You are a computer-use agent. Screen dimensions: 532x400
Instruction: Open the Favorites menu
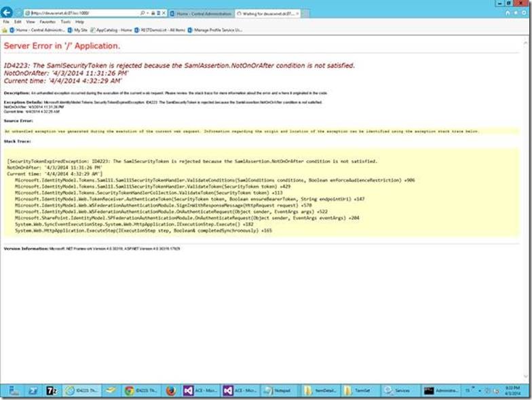click(x=47, y=22)
